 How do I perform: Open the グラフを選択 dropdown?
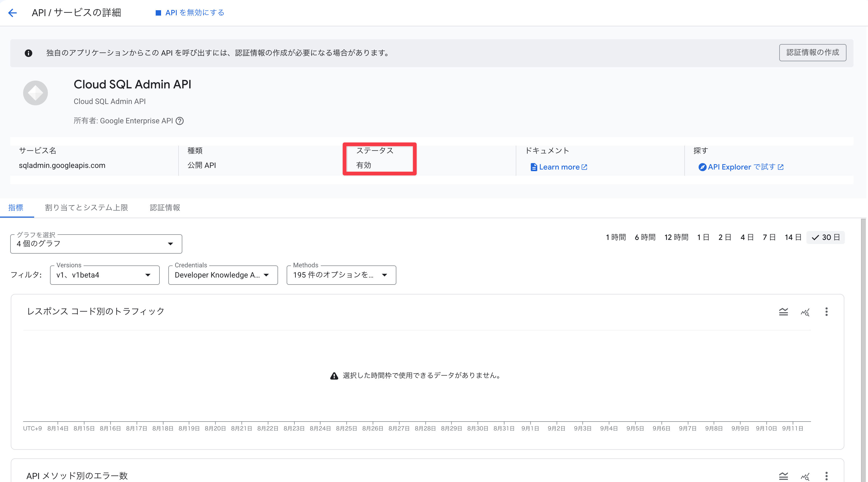click(96, 244)
